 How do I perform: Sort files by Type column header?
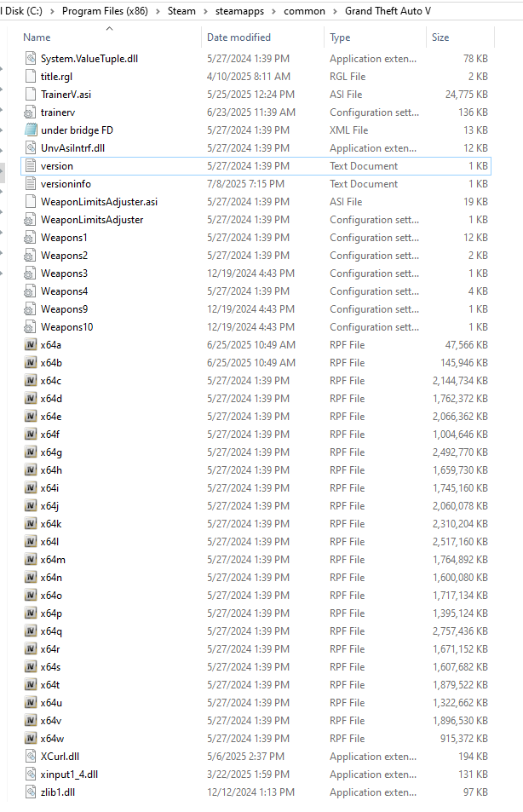pyautogui.click(x=340, y=37)
